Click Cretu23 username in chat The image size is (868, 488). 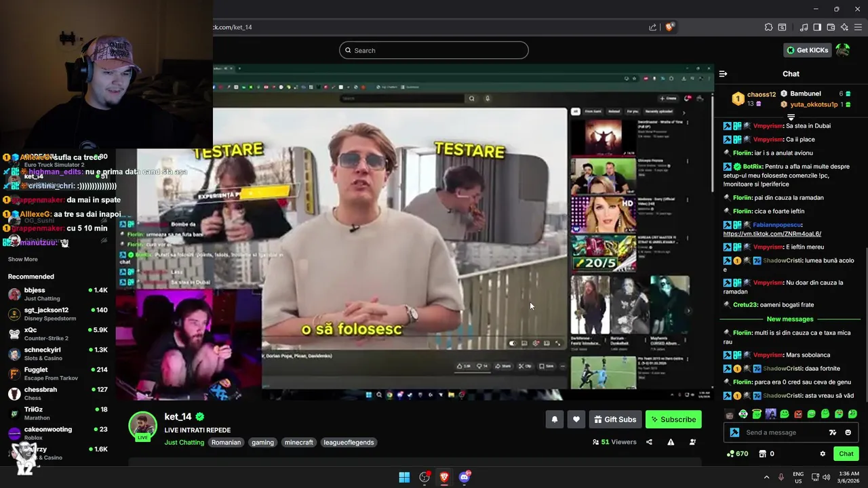[x=745, y=305]
